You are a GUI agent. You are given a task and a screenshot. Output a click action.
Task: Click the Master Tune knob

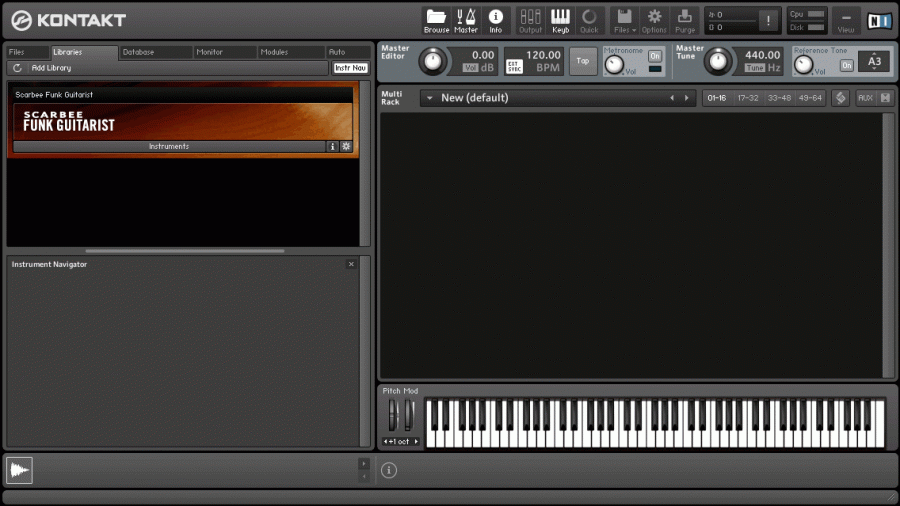[717, 61]
